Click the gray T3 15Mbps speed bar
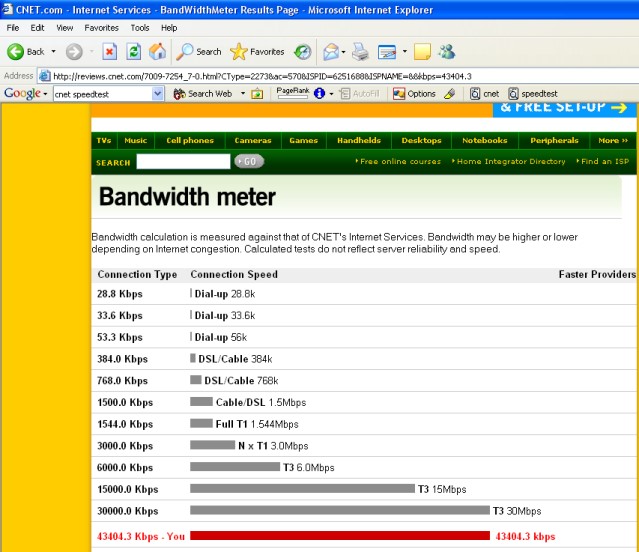Viewport: 639px width, 552px height. (x=302, y=488)
